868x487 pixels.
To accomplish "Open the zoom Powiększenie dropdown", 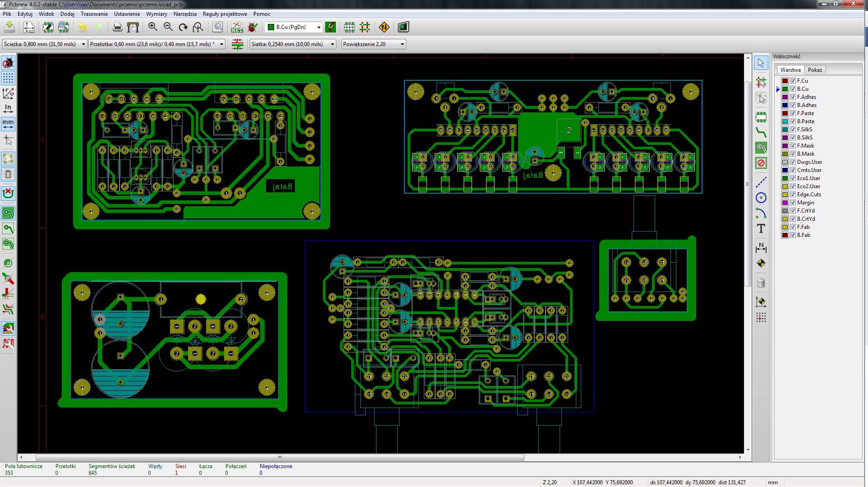I will [x=374, y=44].
